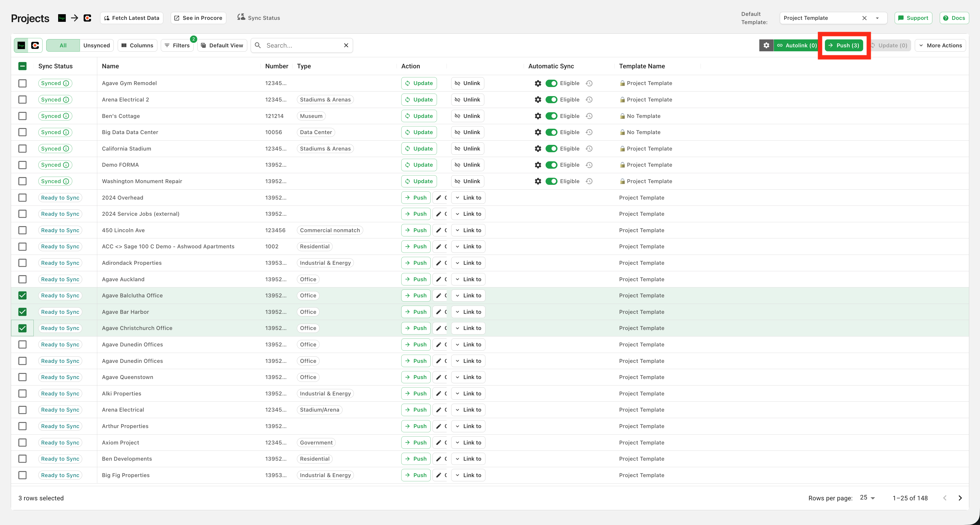Open the Filters menu
Screen dimensions: 980x525
pos(177,45)
